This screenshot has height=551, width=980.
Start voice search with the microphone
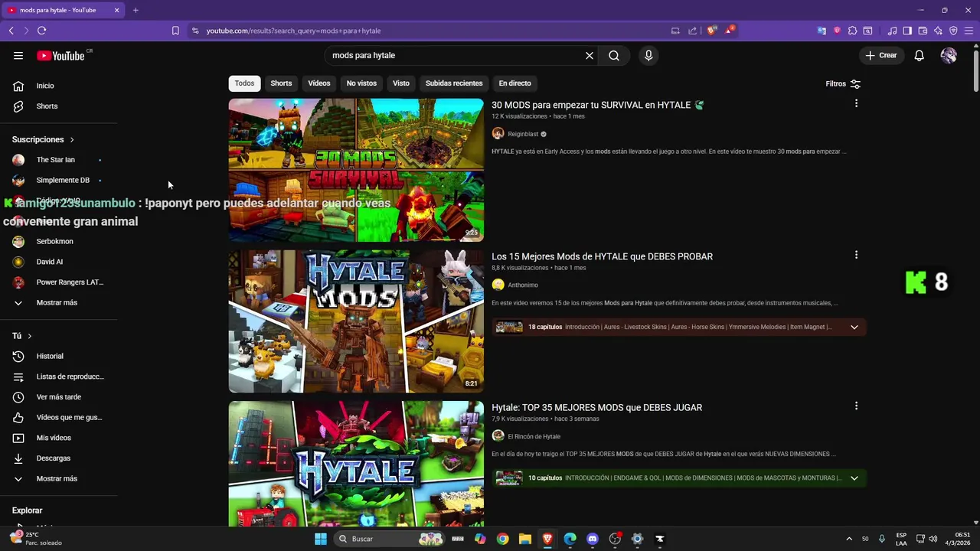[648, 55]
